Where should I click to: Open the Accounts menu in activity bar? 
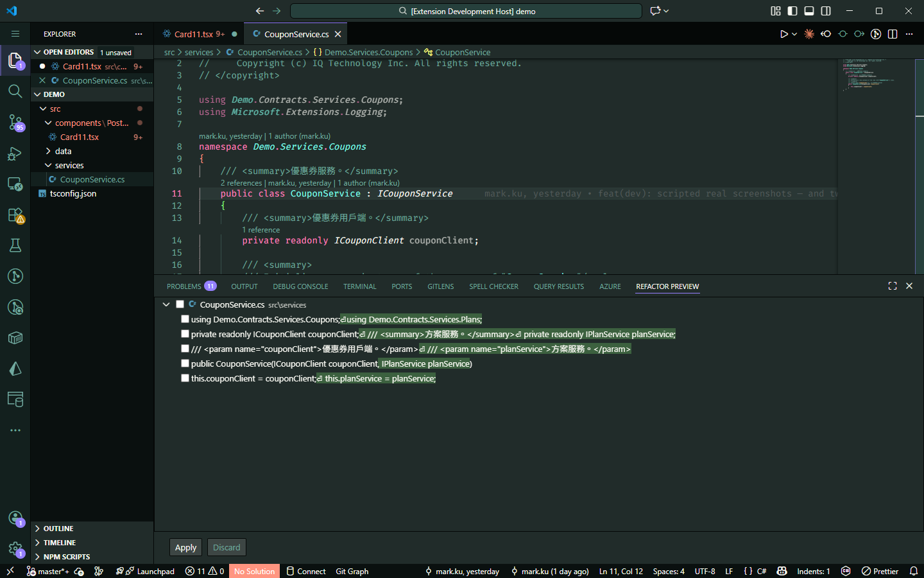(x=15, y=518)
